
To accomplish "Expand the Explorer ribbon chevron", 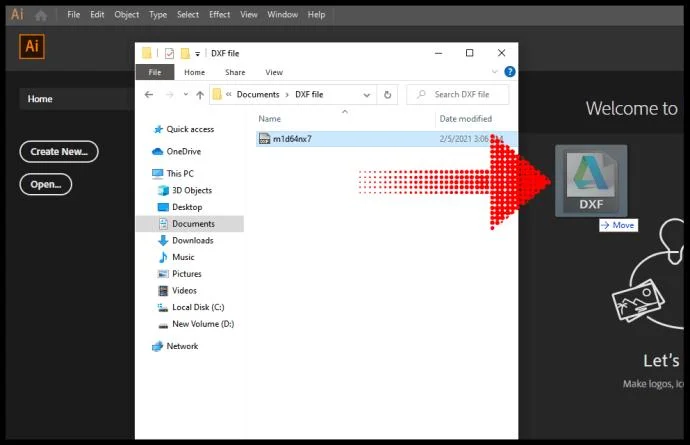I will click(495, 72).
